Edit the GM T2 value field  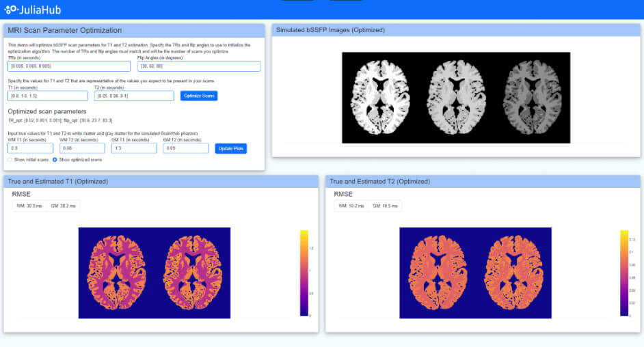tap(186, 148)
